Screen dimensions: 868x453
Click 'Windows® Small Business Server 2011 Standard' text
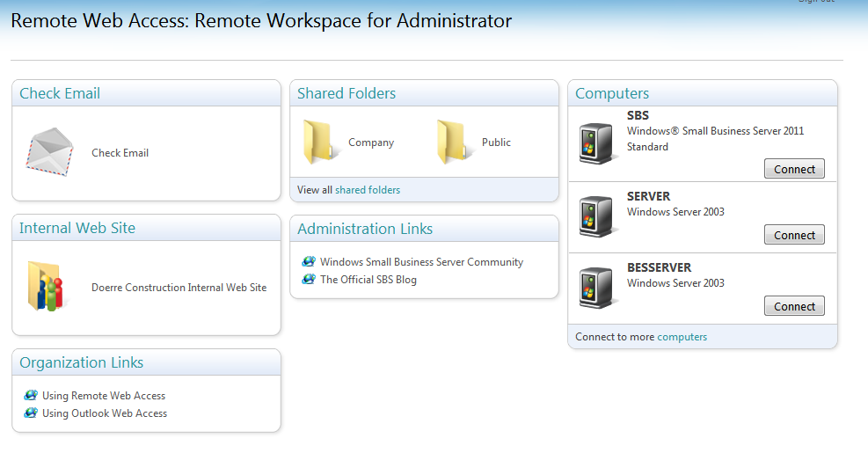(x=715, y=138)
